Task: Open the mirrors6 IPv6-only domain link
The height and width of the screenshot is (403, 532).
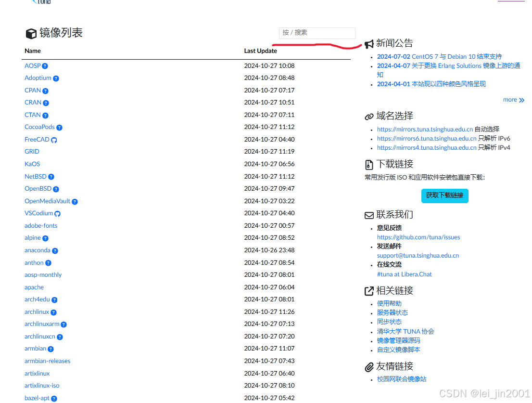Action: pos(427,139)
